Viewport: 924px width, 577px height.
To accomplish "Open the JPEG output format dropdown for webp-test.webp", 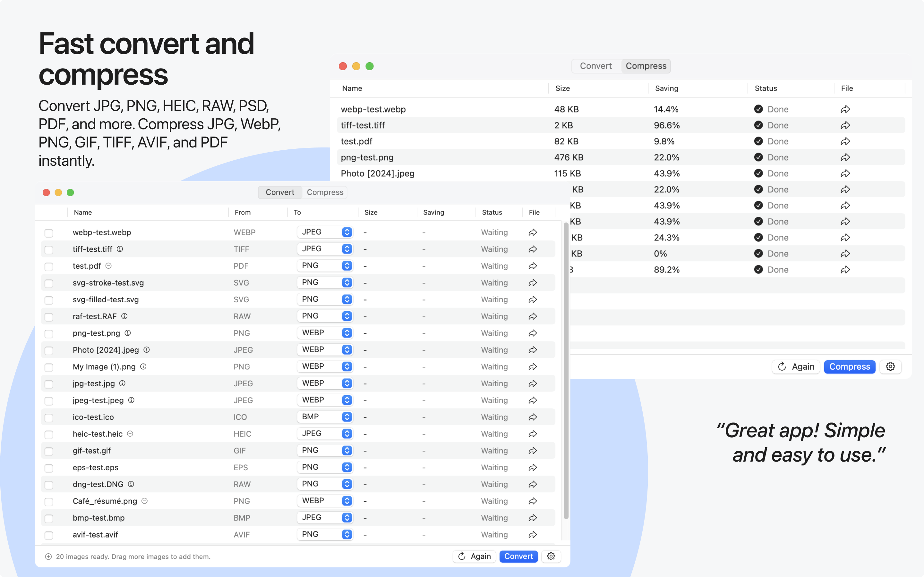I will click(x=325, y=232).
